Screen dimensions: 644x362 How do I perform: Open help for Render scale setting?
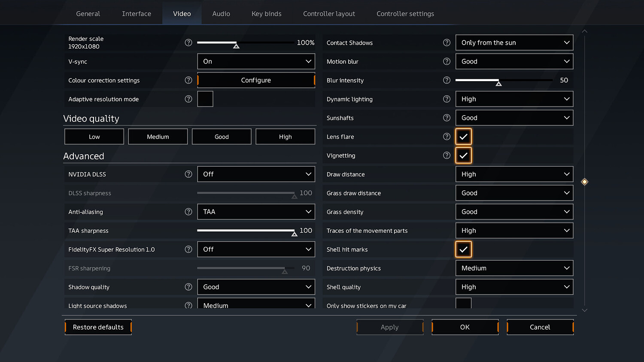point(188,43)
